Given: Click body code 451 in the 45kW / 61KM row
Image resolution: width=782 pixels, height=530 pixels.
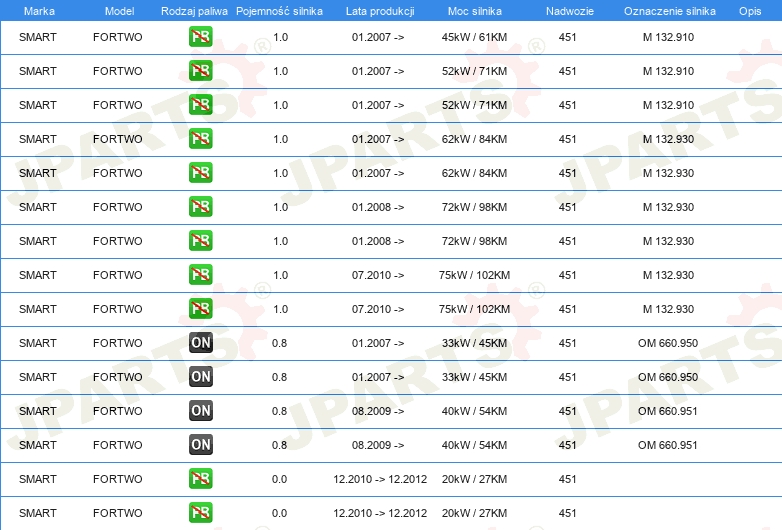Looking at the screenshot, I should click(568, 37).
